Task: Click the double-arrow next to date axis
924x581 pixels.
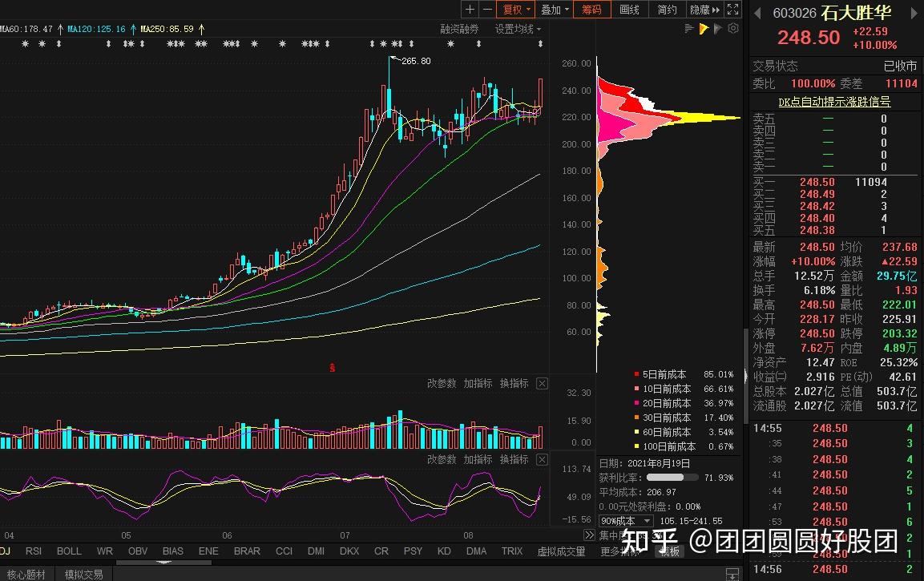Action: pyautogui.click(x=589, y=535)
